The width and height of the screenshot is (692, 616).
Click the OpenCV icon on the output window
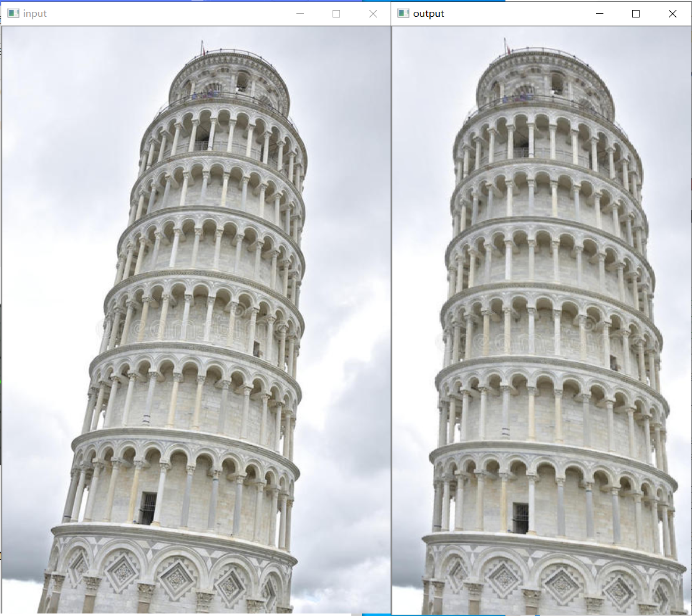402,13
